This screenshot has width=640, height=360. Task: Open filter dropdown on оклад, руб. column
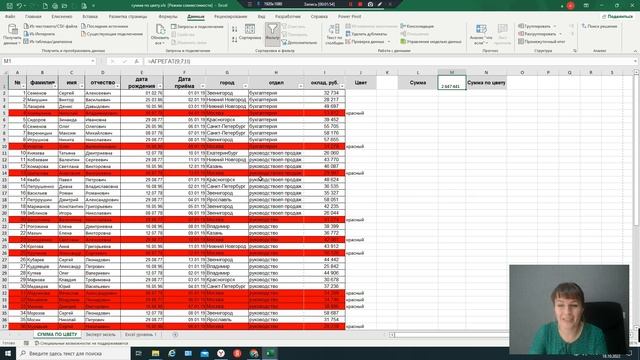(342, 86)
